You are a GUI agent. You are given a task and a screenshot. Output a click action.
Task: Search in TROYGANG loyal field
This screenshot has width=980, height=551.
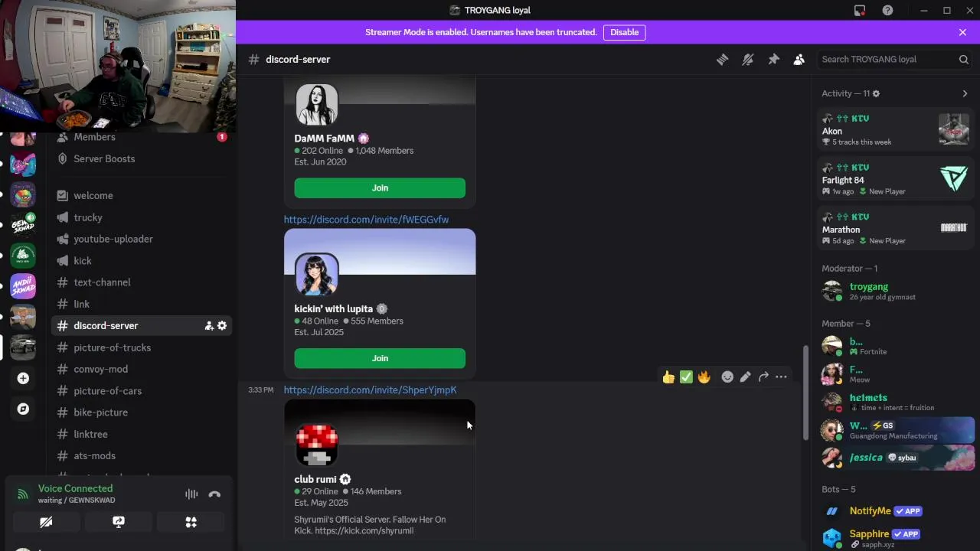[x=894, y=59]
